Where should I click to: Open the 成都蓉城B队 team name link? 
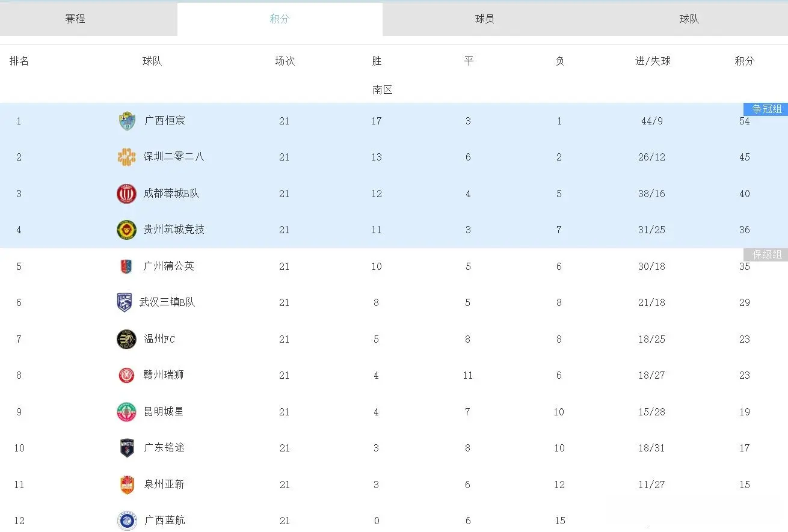pyautogui.click(x=171, y=194)
